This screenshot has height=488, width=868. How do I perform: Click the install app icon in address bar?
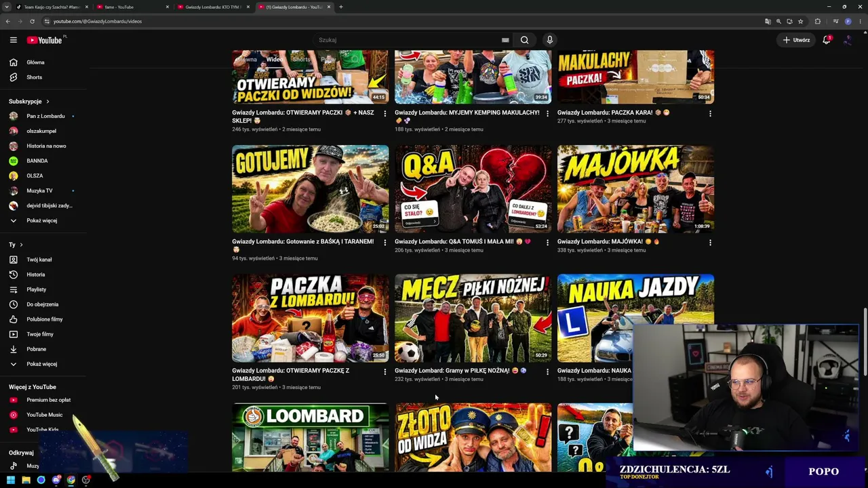point(789,21)
